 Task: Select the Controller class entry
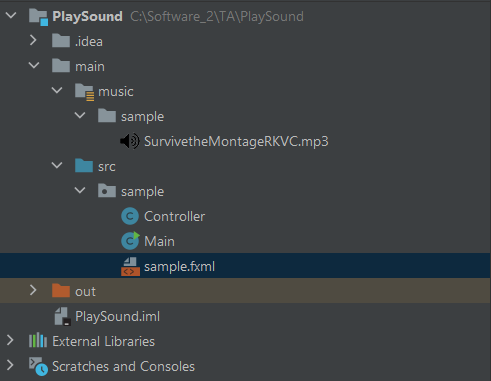click(x=174, y=216)
